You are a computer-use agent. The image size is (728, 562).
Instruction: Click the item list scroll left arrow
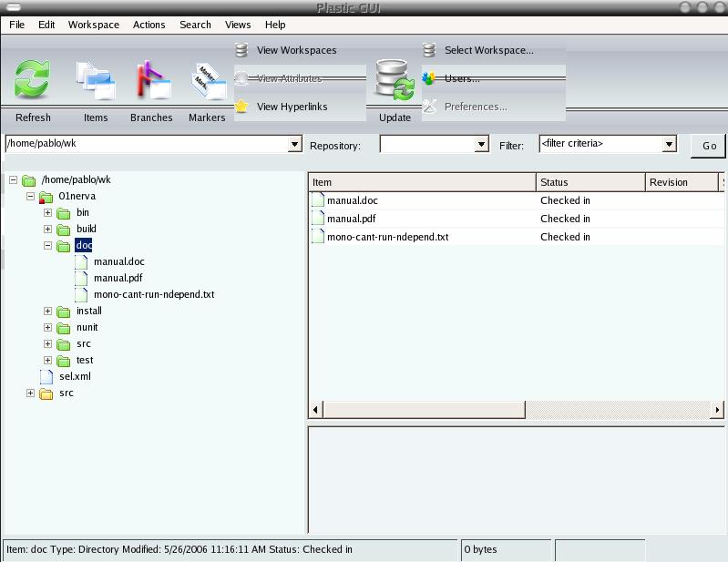(x=316, y=410)
